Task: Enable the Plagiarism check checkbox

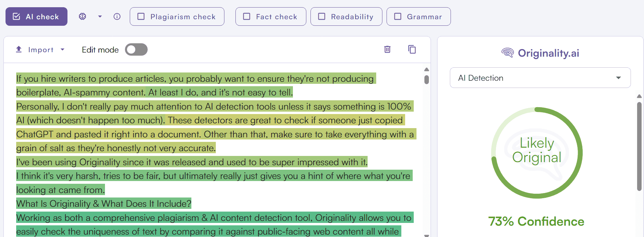Action: [141, 16]
